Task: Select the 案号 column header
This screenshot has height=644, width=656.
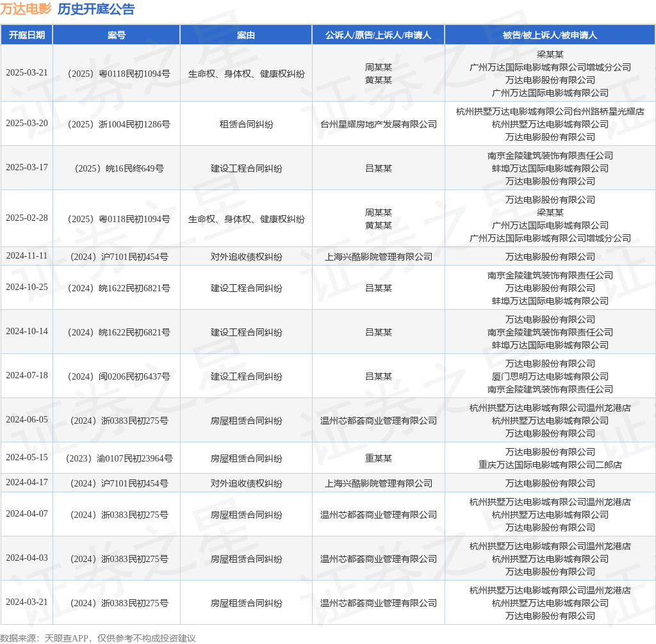Action: 117,35
